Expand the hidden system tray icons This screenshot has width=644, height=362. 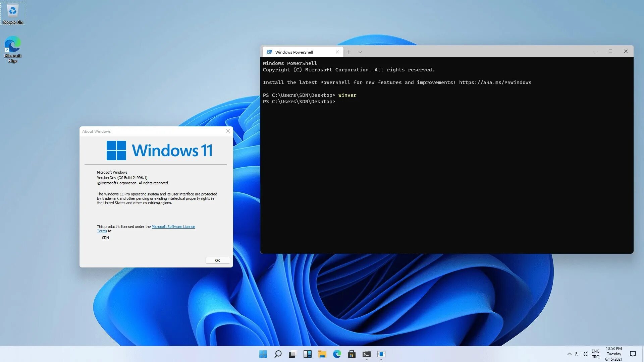(569, 354)
